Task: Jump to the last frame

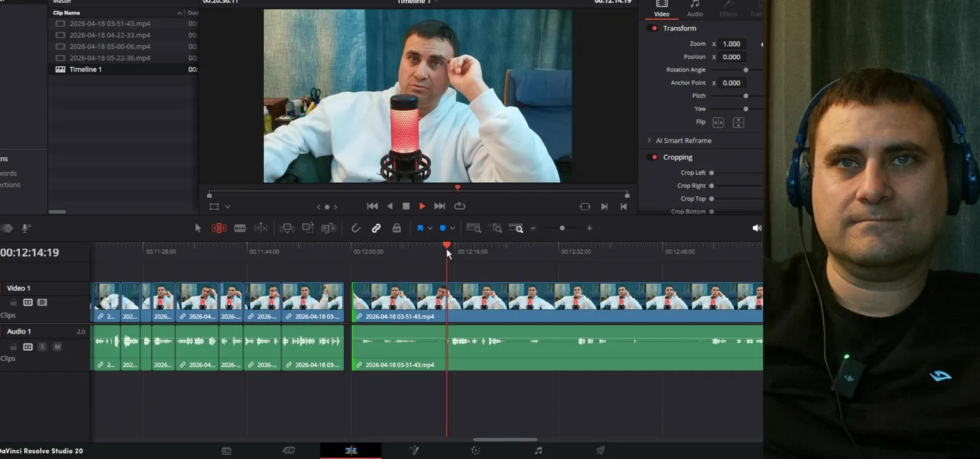Action: coord(440,207)
